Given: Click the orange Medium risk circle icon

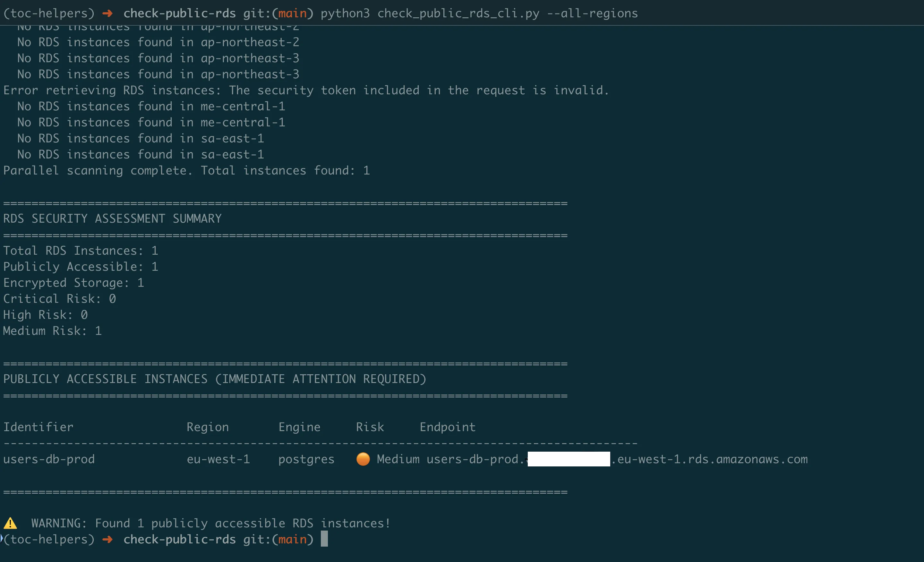Looking at the screenshot, I should [363, 459].
